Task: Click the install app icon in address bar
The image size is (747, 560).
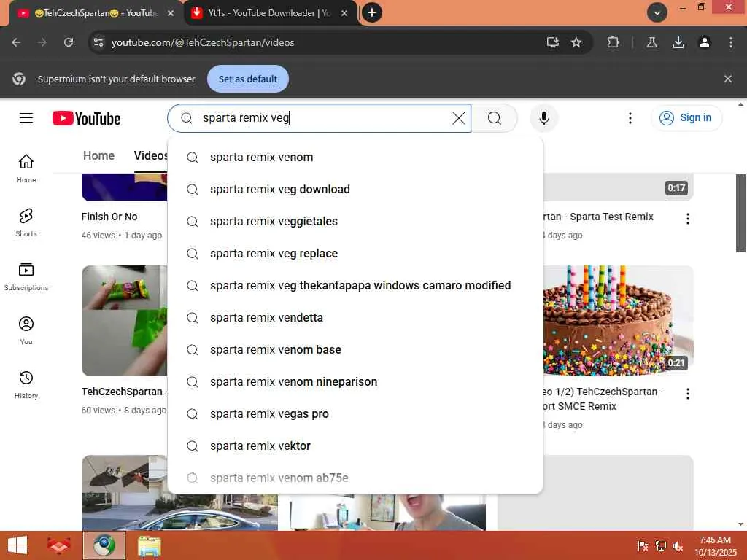Action: click(x=553, y=42)
